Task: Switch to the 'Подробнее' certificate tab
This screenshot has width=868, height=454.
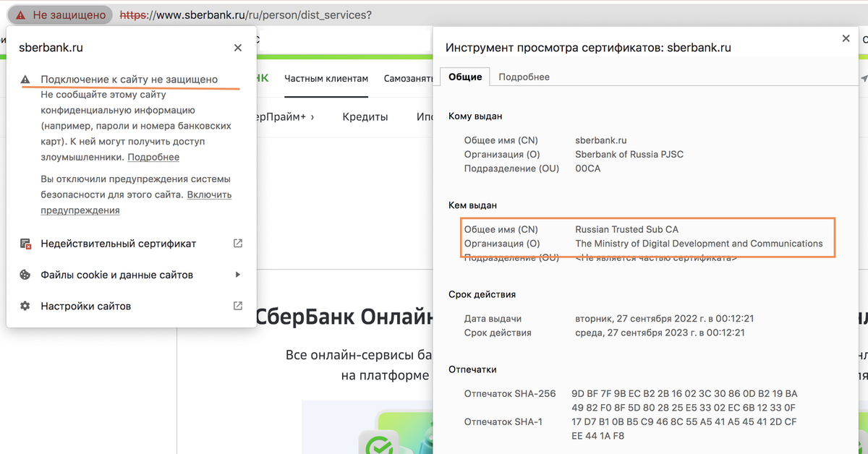Action: point(524,77)
